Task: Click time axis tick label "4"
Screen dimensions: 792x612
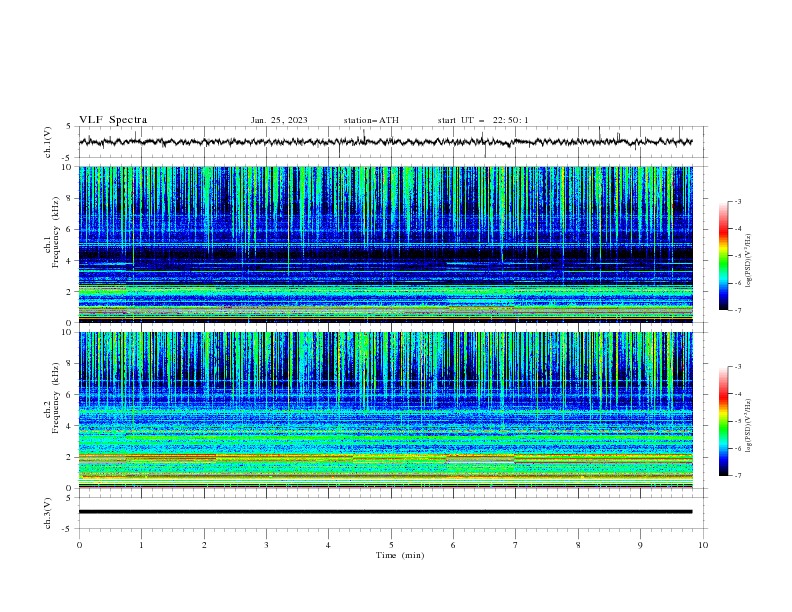Action: click(329, 545)
